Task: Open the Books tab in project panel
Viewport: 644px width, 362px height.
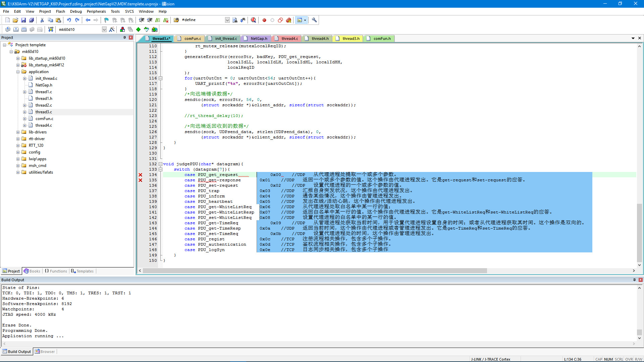Action: (x=32, y=271)
